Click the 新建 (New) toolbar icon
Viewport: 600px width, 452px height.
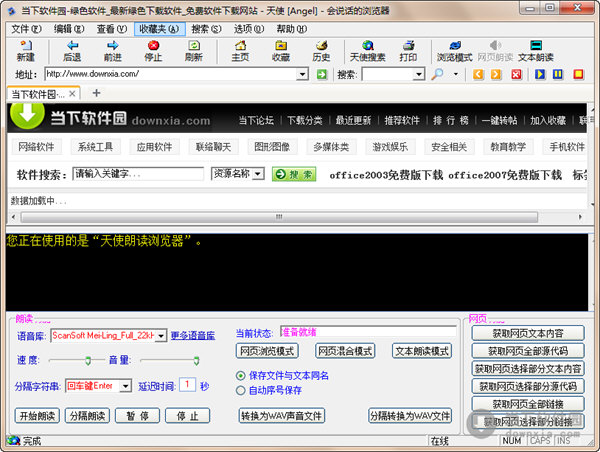pos(26,51)
